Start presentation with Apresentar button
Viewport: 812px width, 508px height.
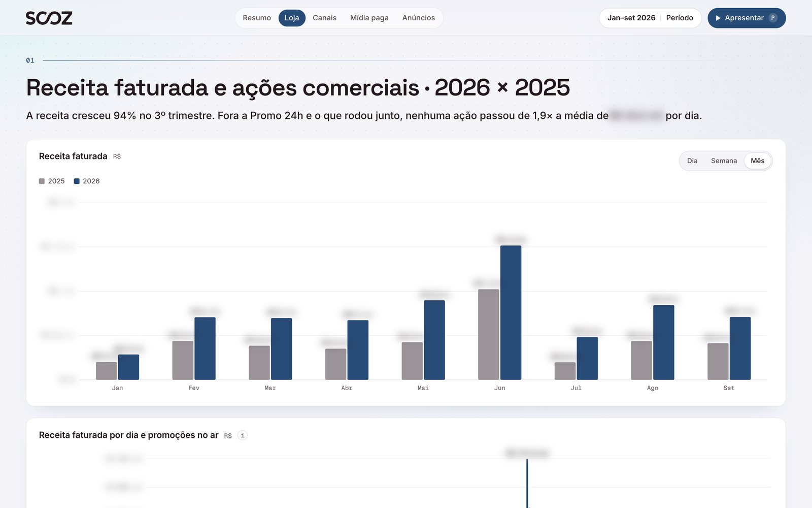[x=747, y=18]
